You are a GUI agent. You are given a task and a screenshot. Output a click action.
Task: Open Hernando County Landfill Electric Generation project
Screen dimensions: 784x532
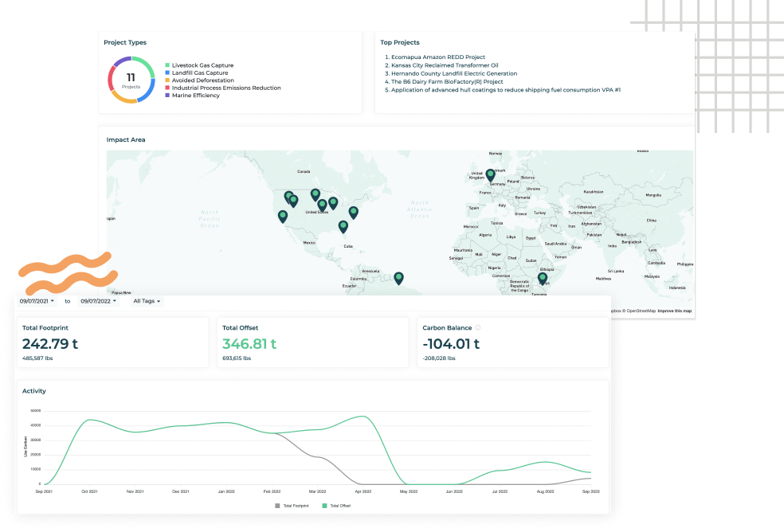[453, 73]
